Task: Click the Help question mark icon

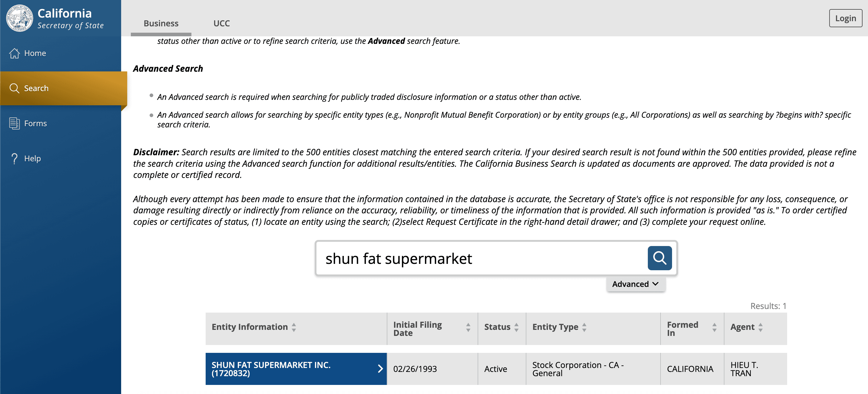Action: 14,158
